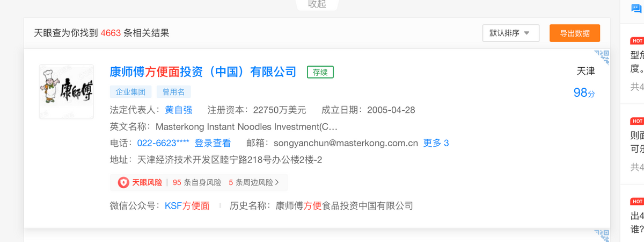Click address 天津经济技术开发区睦宁路218号办公楼2楼-2

pos(230,160)
